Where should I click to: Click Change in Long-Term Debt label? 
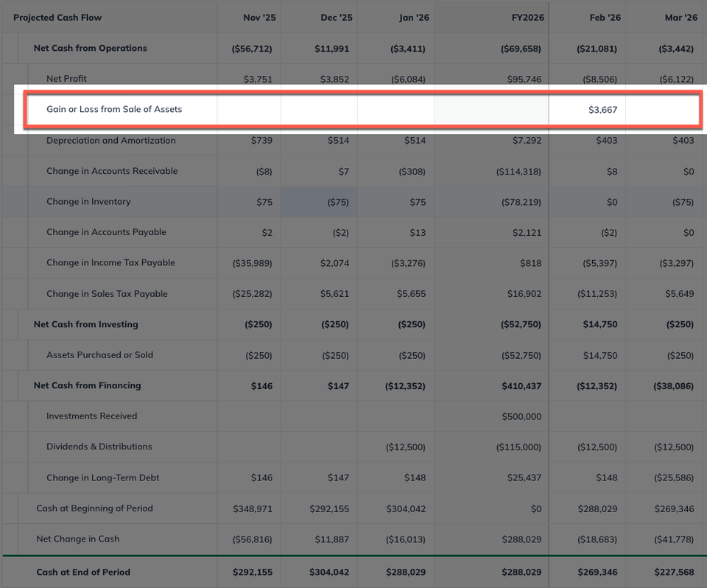[x=103, y=477]
